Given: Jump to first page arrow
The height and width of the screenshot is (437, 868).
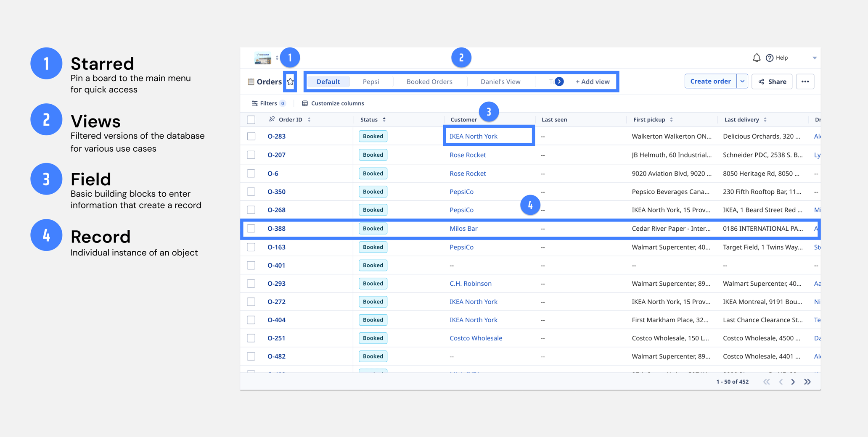Looking at the screenshot, I should point(767,382).
